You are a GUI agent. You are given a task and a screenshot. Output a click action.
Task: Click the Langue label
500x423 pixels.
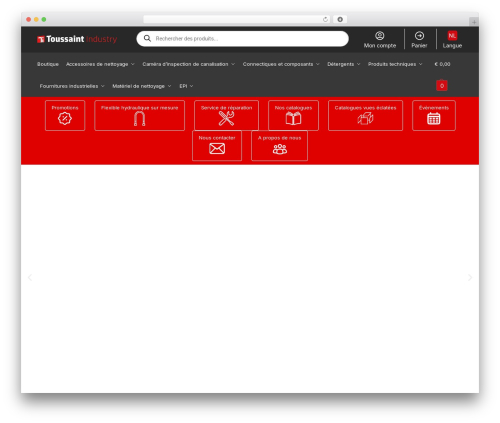[x=452, y=46]
